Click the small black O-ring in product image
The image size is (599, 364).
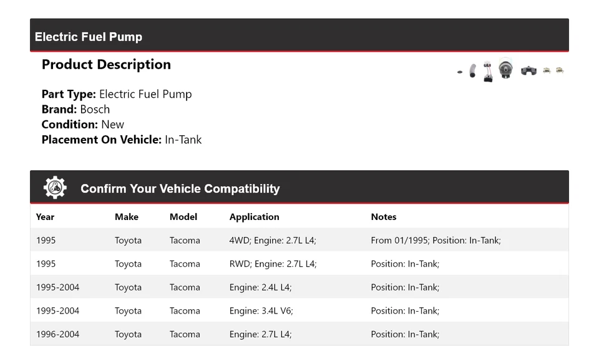coord(460,73)
